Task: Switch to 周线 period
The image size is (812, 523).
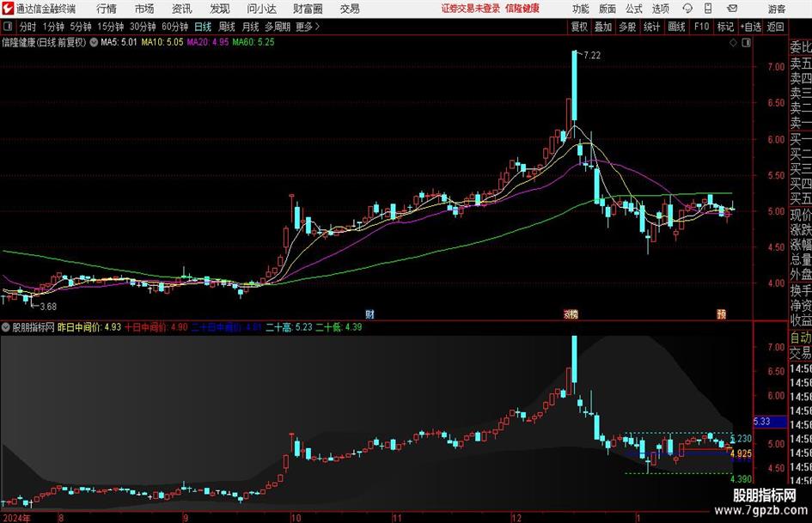Action: pos(226,27)
